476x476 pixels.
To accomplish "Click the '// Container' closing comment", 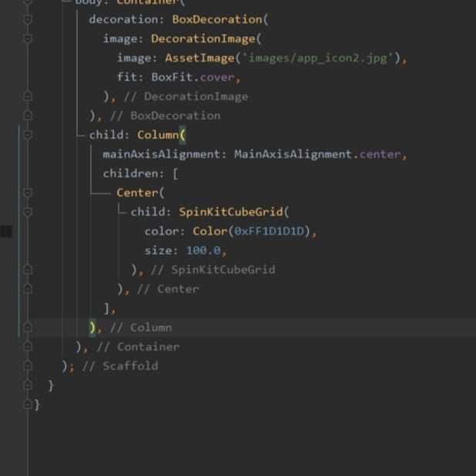I will pos(138,347).
